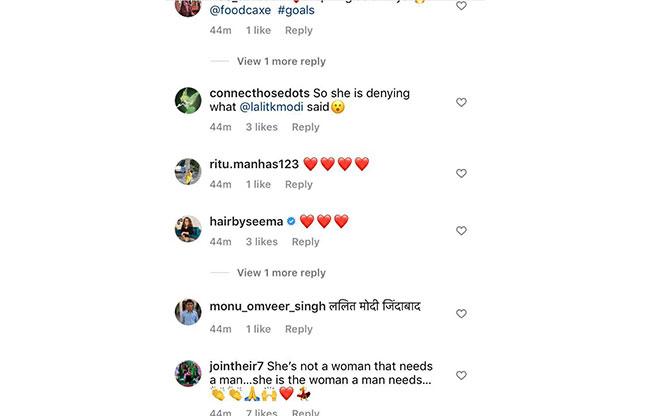Screen dimensions: 650x416
Task: Open ritu.manhas123's avatar
Action: click(x=188, y=172)
